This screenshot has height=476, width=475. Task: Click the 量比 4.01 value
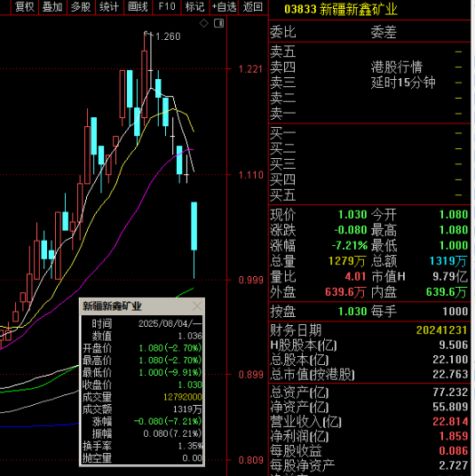tap(355, 276)
